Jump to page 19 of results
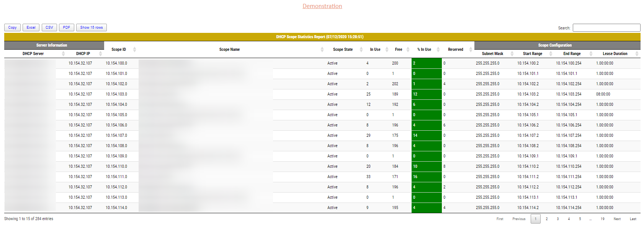This screenshot has height=227, width=644. click(x=602, y=219)
